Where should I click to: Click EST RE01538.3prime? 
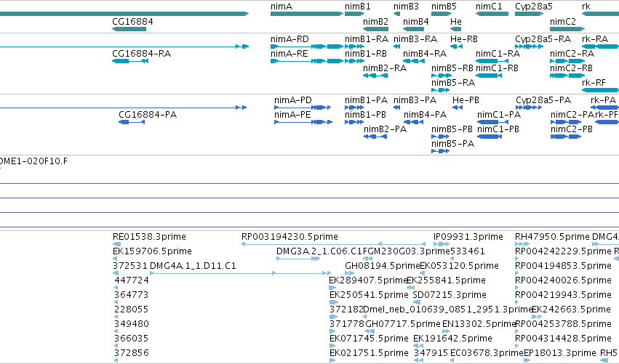(x=116, y=244)
